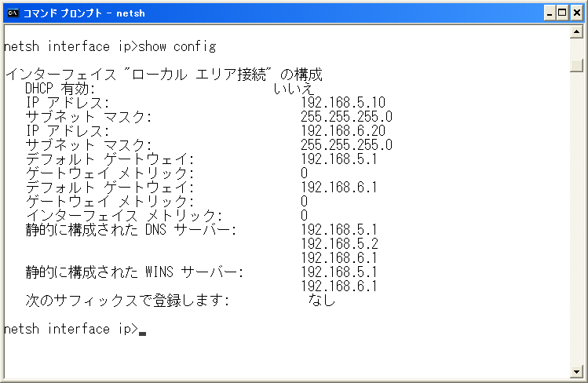Click the DHCP value 'いいえ'
Screen dimensions: 588x383
294,89
